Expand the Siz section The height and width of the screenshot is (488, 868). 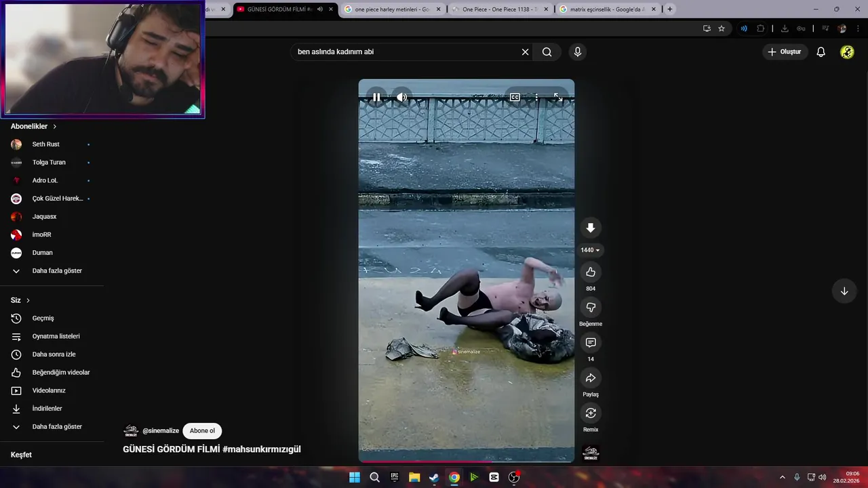coord(20,300)
